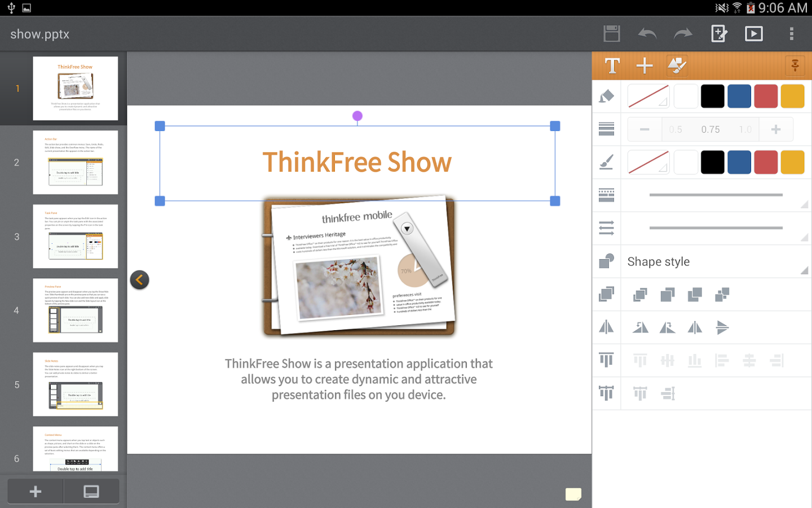Undo the last action
The width and height of the screenshot is (812, 508).
(647, 34)
